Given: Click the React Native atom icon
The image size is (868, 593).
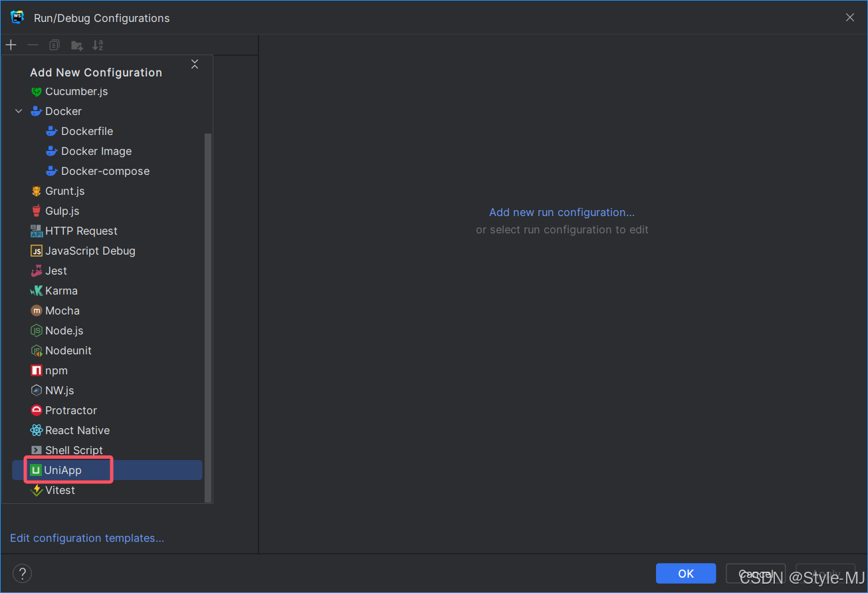Looking at the screenshot, I should point(37,430).
